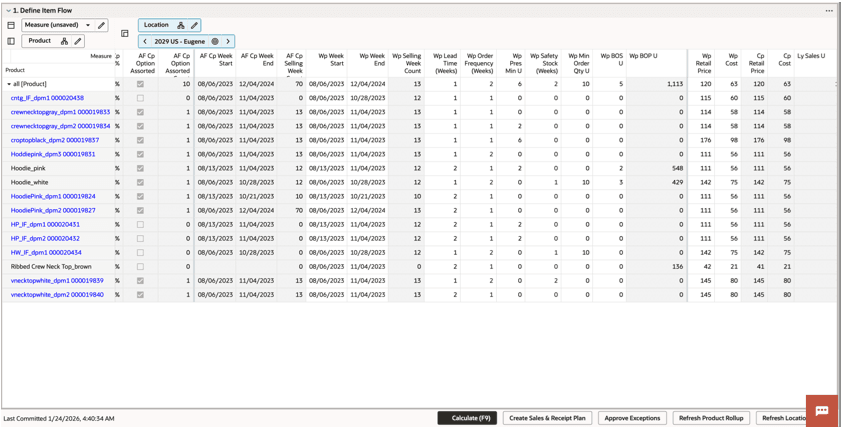Click the Wp BOP U column header
841x433 pixels.
656,63
